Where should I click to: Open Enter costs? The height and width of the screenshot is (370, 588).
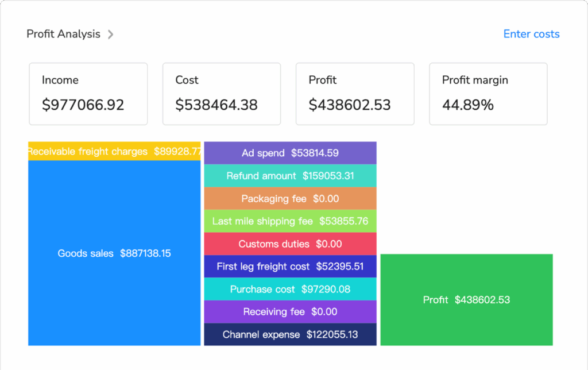click(531, 34)
